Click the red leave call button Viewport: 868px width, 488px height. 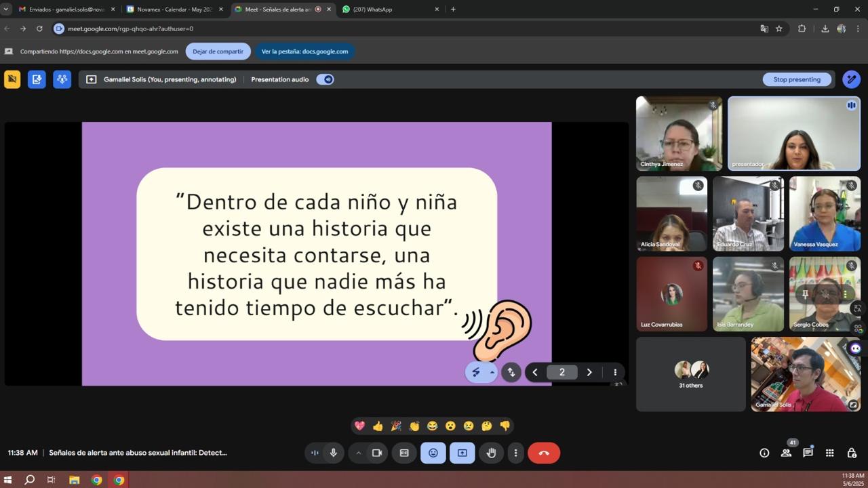tap(543, 453)
